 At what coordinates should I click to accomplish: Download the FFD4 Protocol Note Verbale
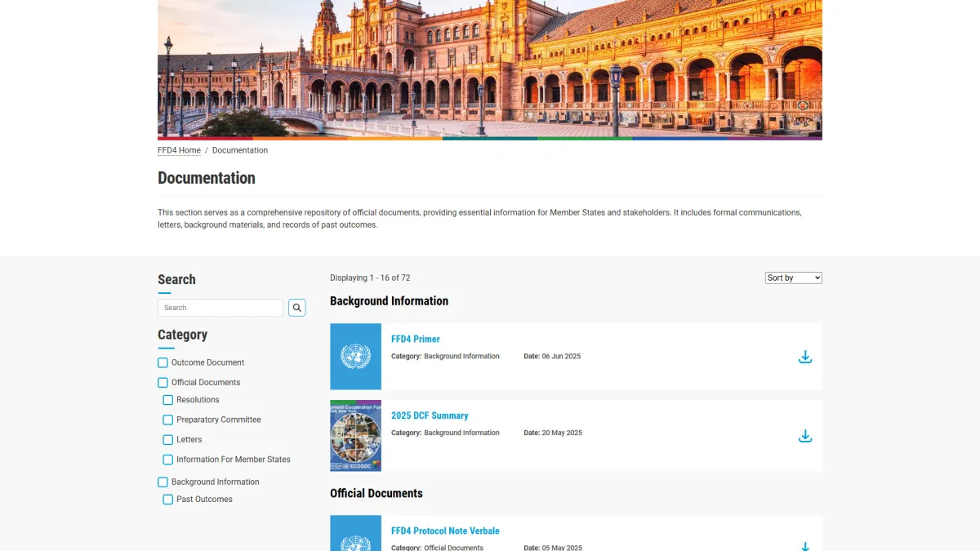(x=805, y=546)
